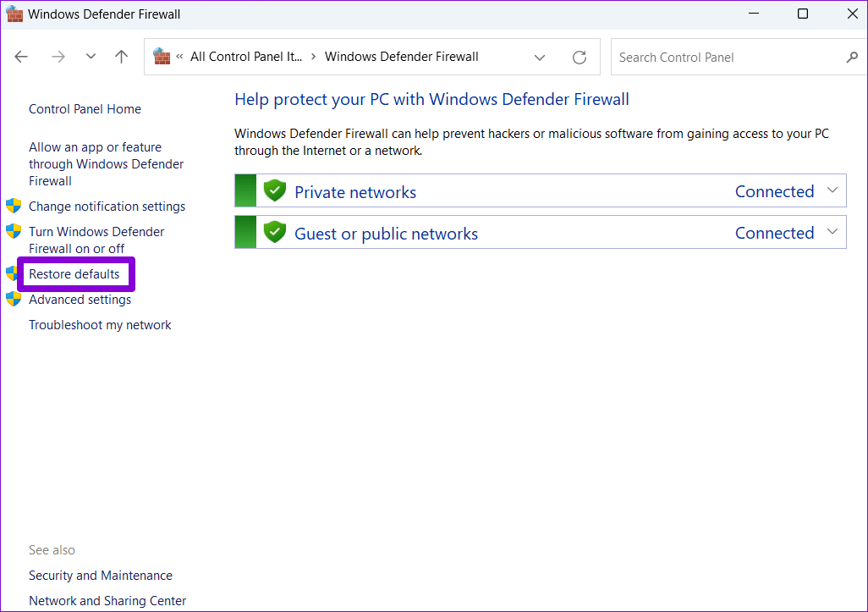Viewport: 868px width, 612px height.
Task: Select All Control Panel Items breadcrumb
Action: pyautogui.click(x=245, y=57)
